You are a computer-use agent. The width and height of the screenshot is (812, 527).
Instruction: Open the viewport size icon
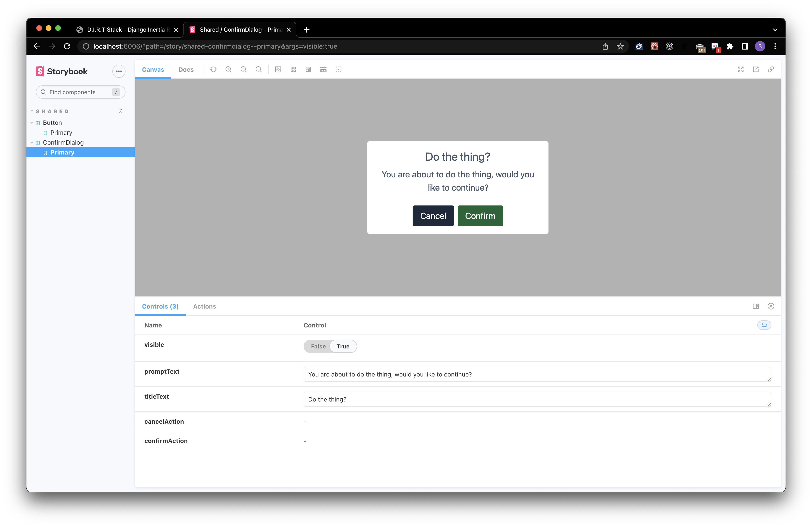point(308,70)
